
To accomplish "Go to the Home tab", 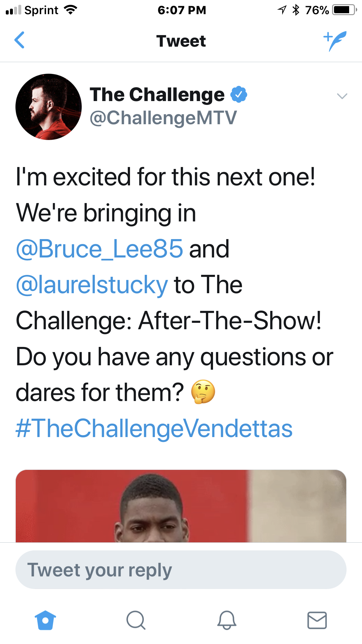I will pos(45,620).
